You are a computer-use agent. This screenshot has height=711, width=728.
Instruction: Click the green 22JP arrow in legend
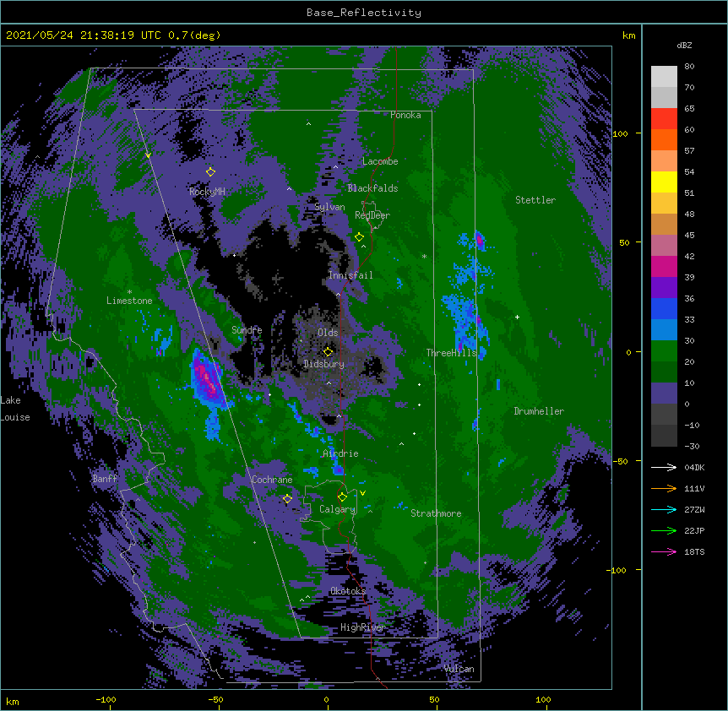(x=664, y=530)
